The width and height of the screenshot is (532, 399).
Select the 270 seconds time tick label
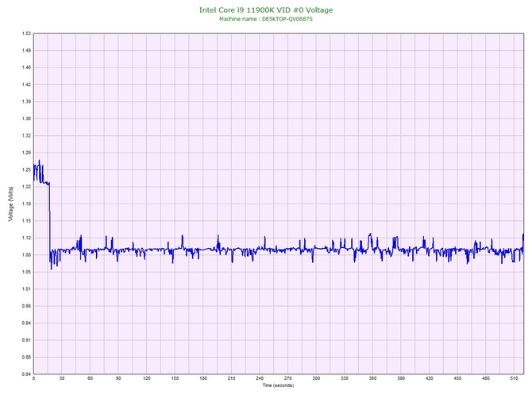(287, 378)
